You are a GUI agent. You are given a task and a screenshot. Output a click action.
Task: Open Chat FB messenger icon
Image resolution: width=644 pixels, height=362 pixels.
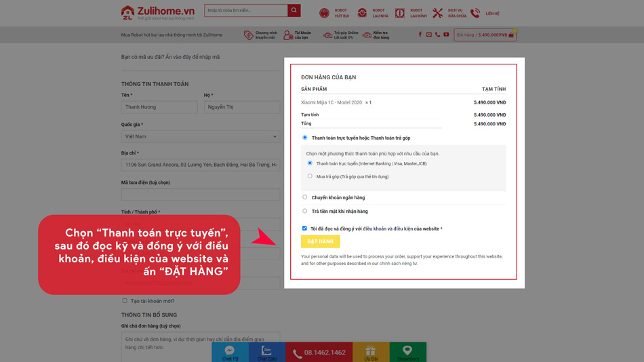(x=230, y=351)
